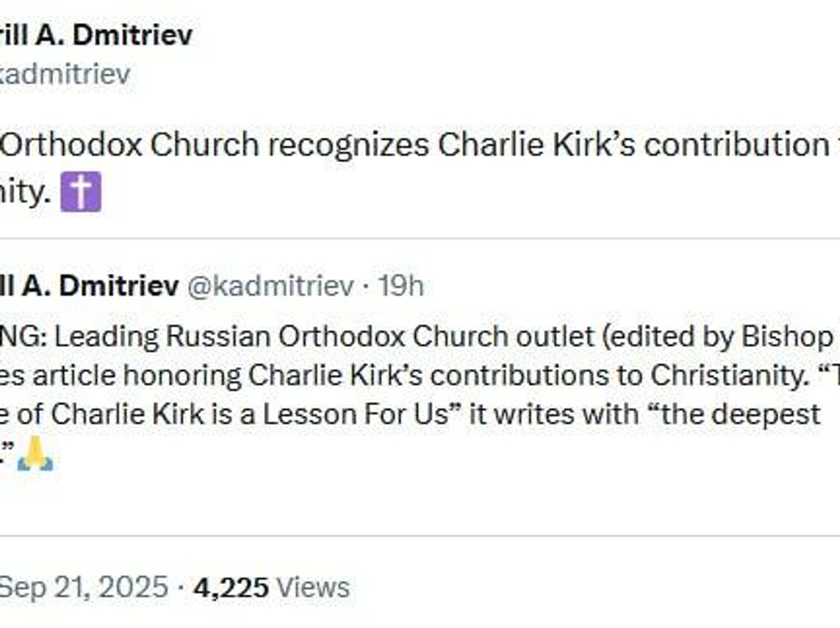Click the "(edited by Bishop" text
This screenshot has width=840, height=628.
pyautogui.click(x=718, y=337)
